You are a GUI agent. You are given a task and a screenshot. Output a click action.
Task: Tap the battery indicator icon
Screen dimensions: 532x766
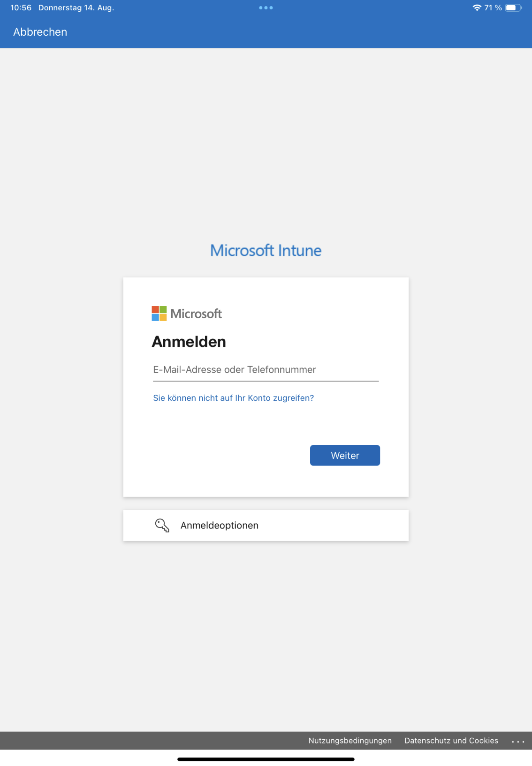[513, 8]
